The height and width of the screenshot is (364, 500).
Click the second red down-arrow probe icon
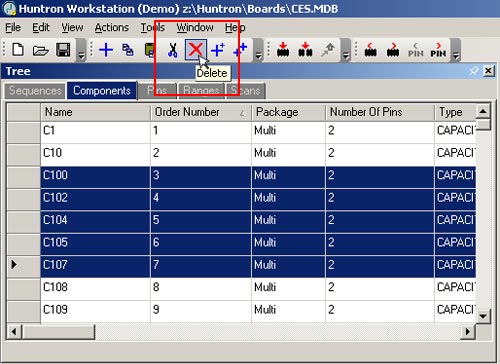(305, 49)
